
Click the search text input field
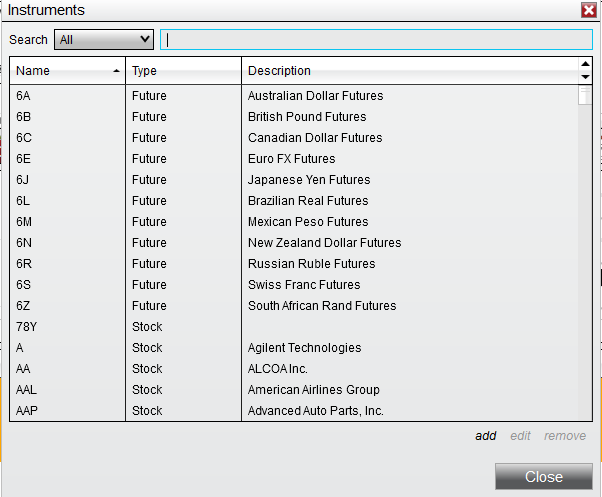pos(376,40)
